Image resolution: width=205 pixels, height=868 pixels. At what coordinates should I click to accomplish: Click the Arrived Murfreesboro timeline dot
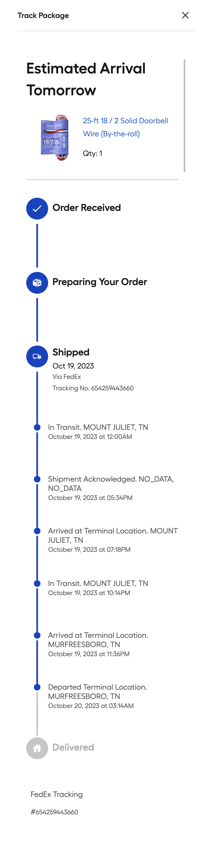pyautogui.click(x=37, y=635)
